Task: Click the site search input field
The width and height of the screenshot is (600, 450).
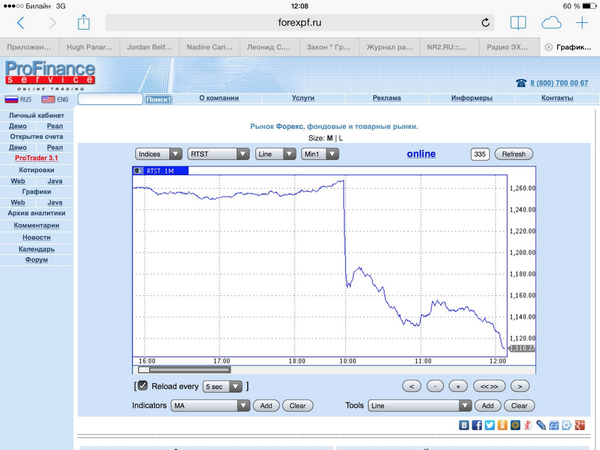Action: tap(109, 99)
